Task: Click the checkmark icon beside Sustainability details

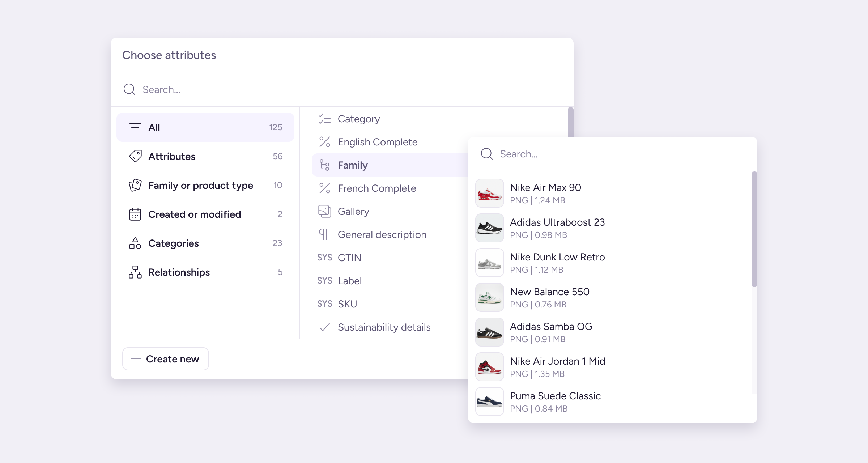Action: [x=325, y=327]
